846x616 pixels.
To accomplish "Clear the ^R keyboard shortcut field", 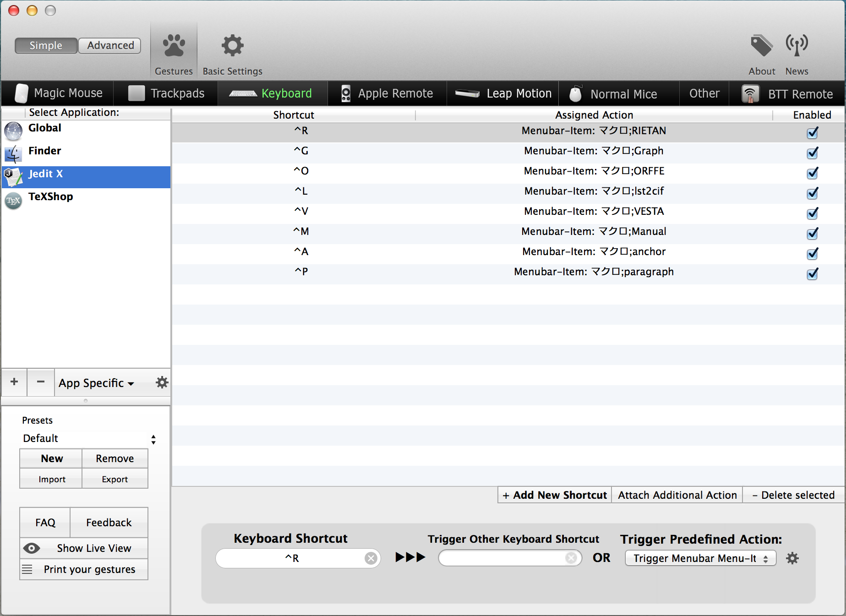I will [x=371, y=558].
